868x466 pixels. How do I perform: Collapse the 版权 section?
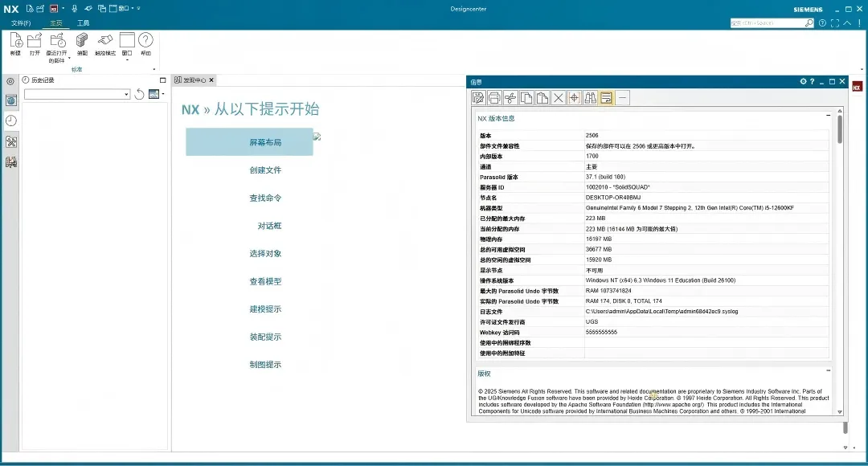[828, 370]
